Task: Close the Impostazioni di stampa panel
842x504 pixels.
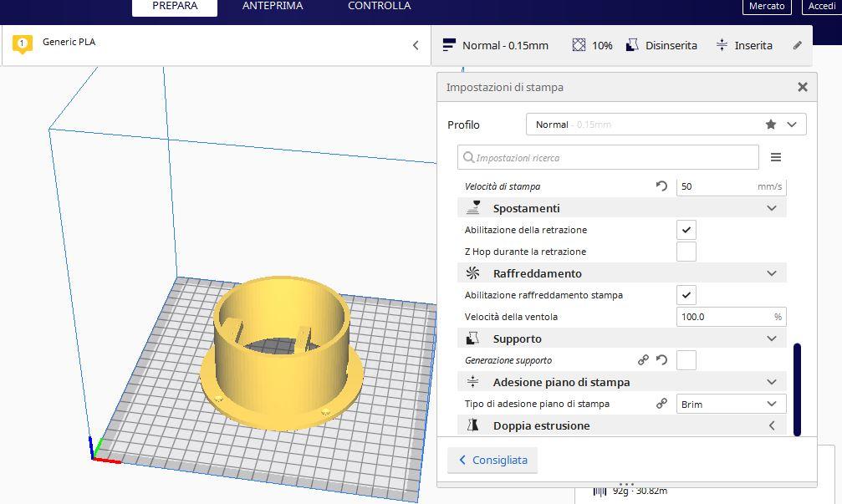Action: click(x=802, y=87)
